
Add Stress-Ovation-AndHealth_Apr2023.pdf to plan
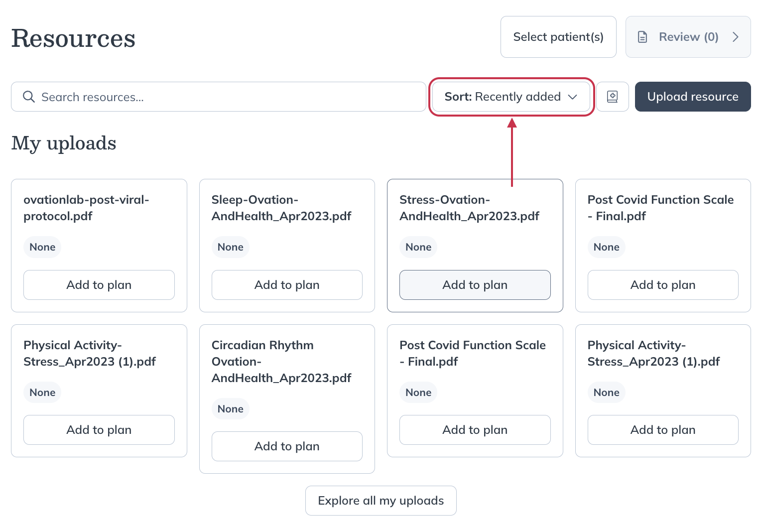475,285
